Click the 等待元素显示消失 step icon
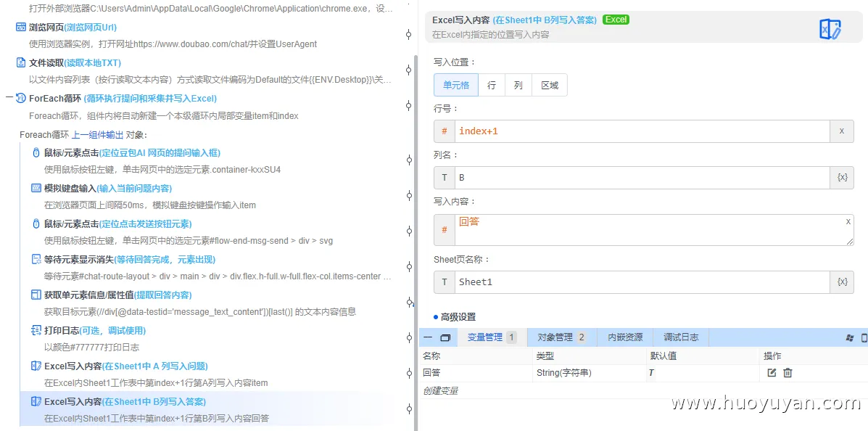The image size is (868, 431). pos(36,259)
